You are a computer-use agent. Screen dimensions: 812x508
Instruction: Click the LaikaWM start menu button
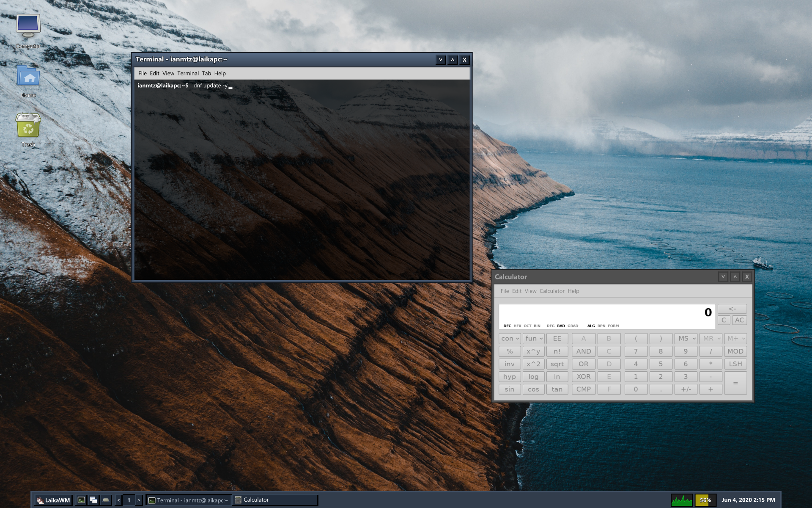(x=53, y=500)
